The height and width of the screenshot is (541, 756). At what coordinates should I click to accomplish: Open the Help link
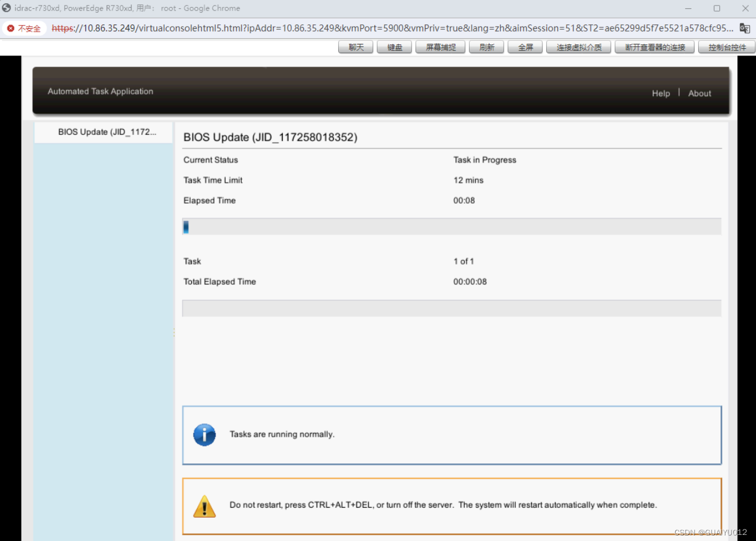tap(661, 93)
